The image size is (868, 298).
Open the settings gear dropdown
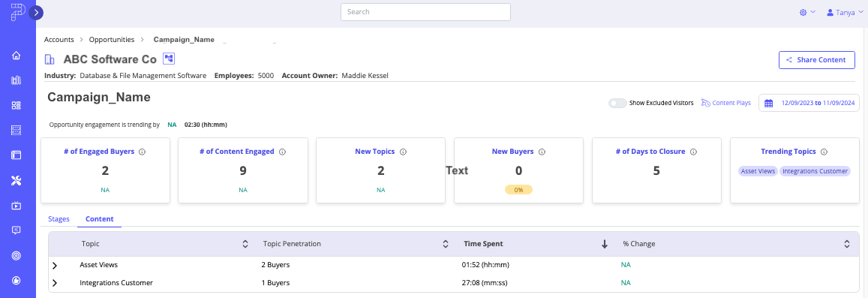point(808,12)
